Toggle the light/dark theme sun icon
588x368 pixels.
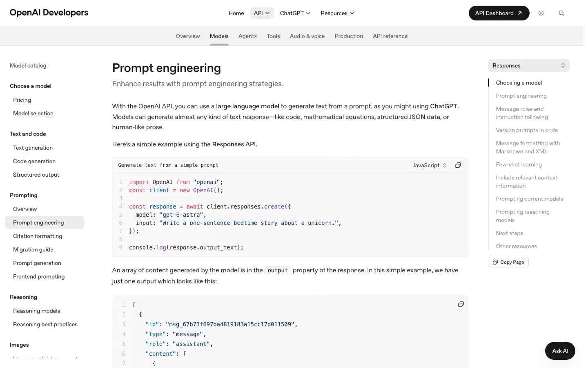pos(541,13)
